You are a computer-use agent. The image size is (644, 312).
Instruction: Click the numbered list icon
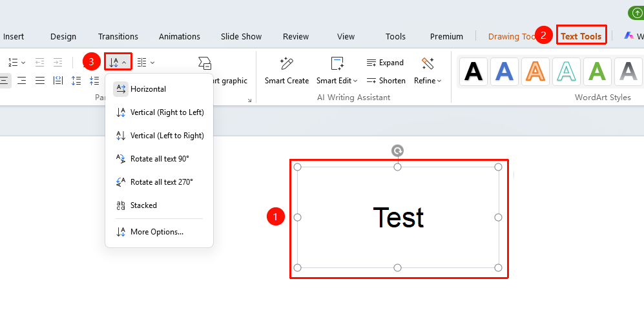coord(13,63)
